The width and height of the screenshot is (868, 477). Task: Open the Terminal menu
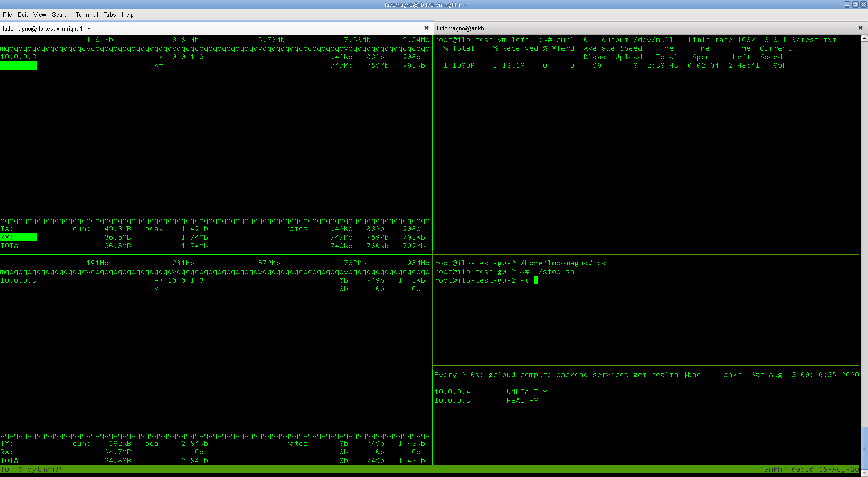(87, 14)
